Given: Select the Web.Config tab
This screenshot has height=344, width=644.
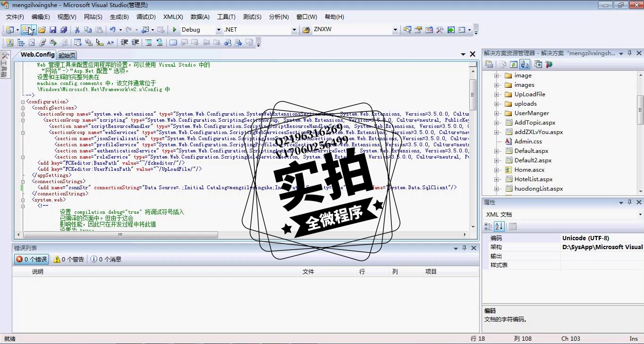Looking at the screenshot, I should tap(38, 55).
